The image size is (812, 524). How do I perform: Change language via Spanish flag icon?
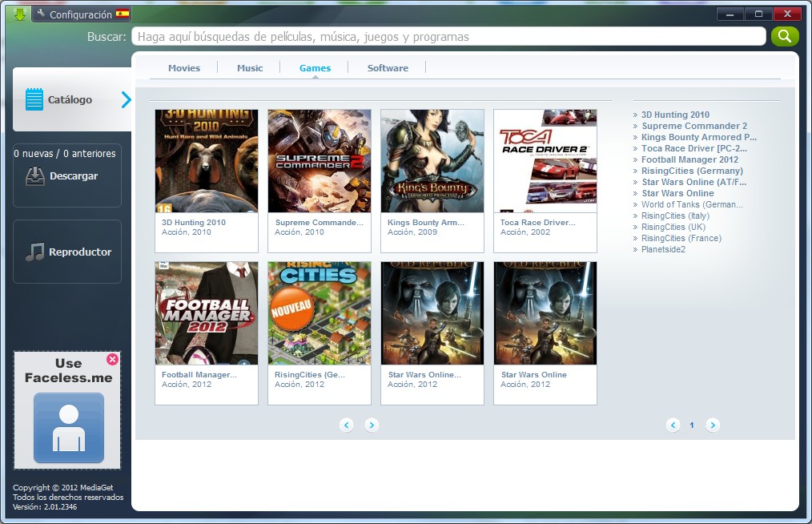coord(123,14)
